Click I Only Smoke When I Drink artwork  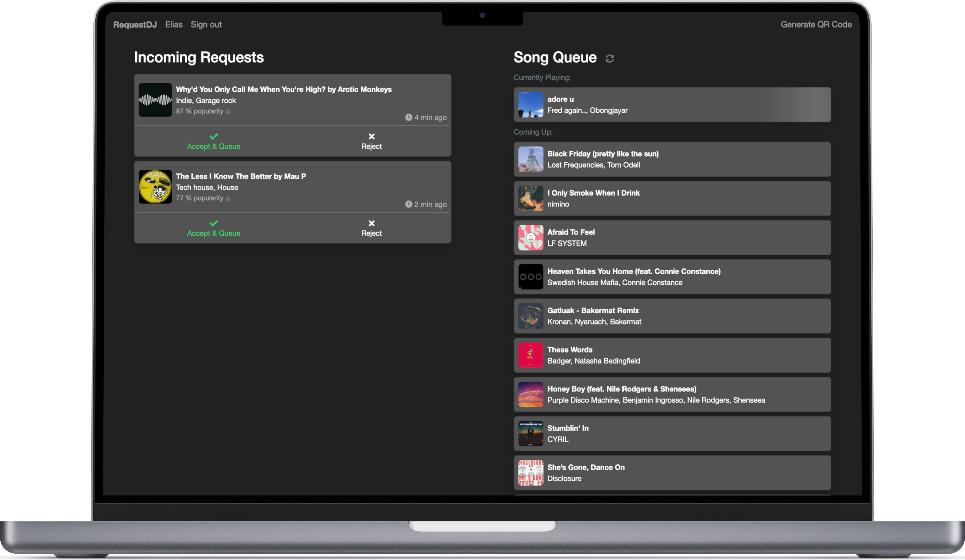click(531, 199)
